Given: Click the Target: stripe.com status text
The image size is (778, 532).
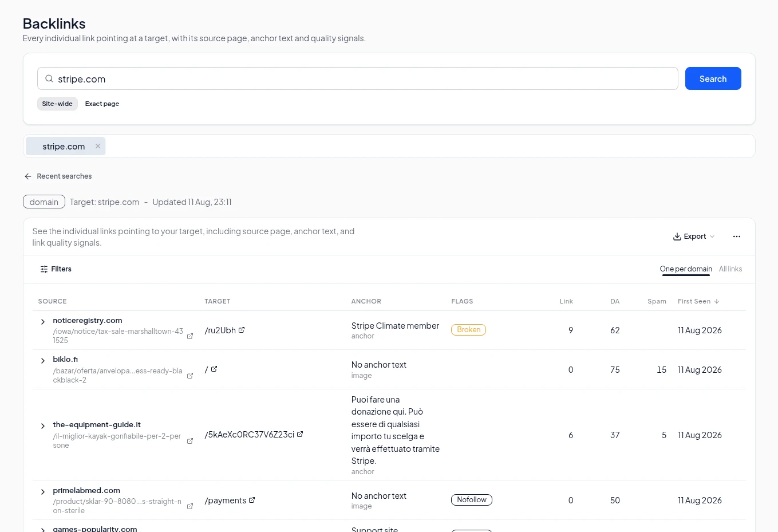Looking at the screenshot, I should pos(105,202).
